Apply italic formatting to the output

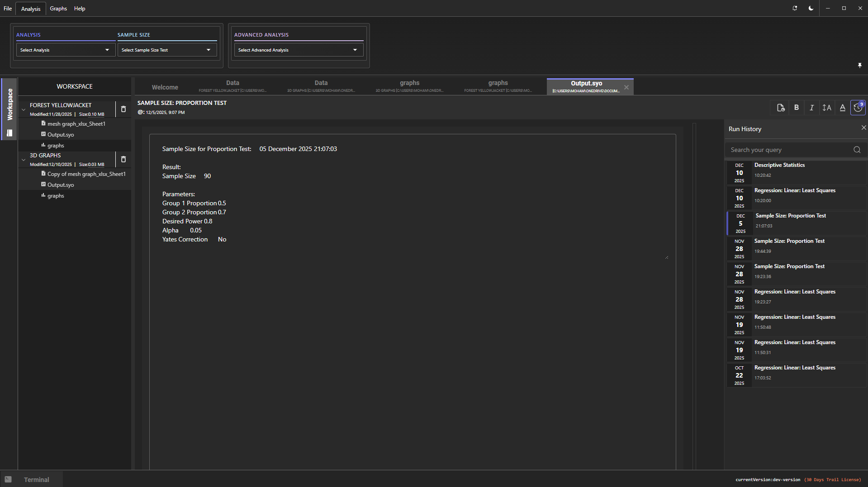pos(811,108)
